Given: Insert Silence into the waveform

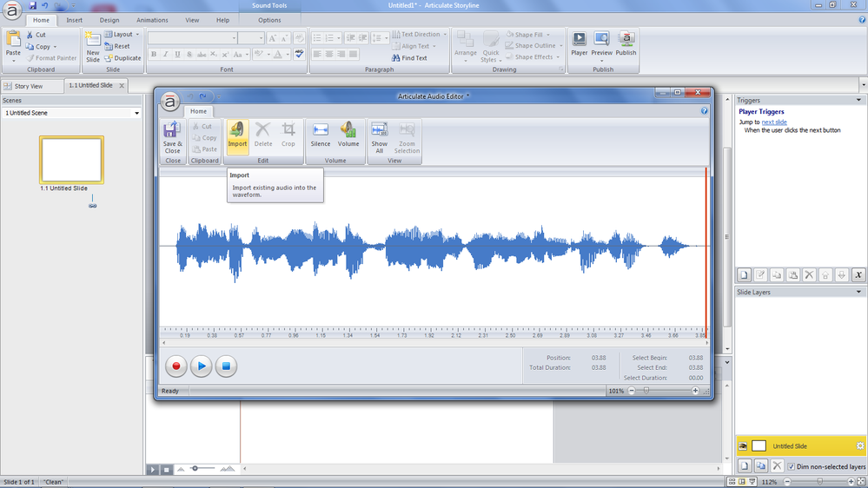Looking at the screenshot, I should (321, 134).
